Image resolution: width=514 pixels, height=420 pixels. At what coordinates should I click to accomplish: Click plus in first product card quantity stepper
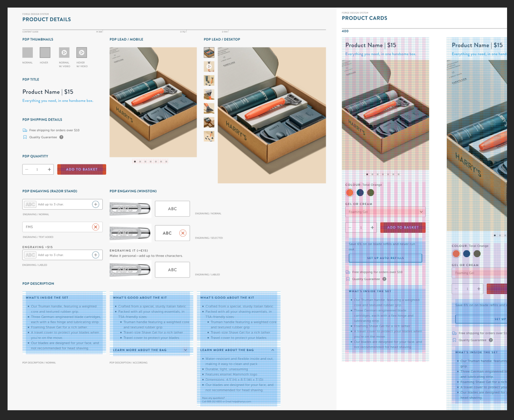click(372, 227)
